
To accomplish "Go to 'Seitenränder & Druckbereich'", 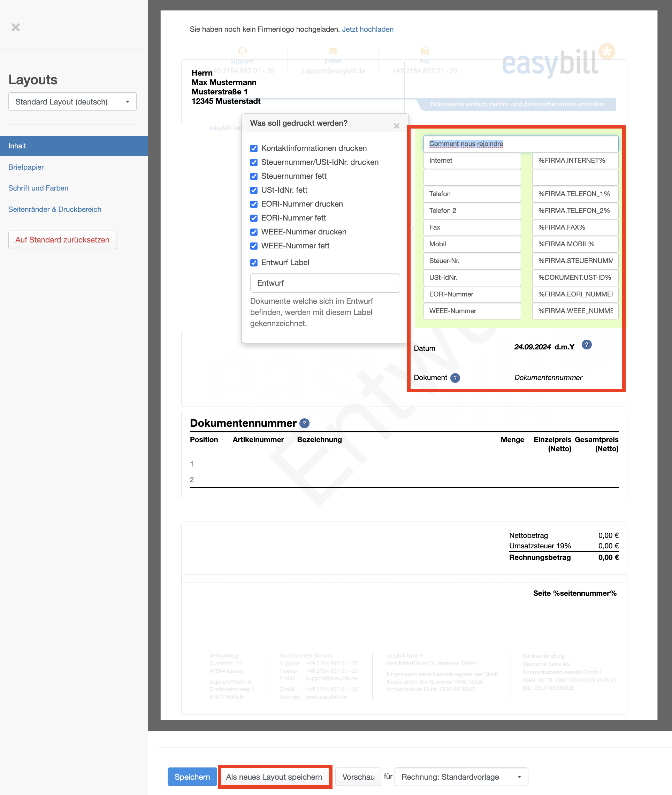I will click(x=55, y=209).
